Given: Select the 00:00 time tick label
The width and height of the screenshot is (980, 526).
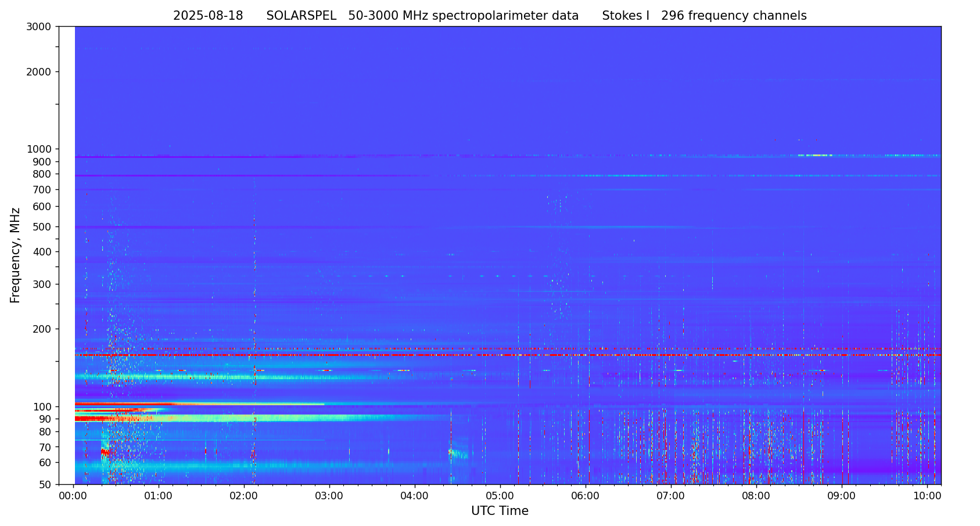Looking at the screenshot, I should 73,496.
